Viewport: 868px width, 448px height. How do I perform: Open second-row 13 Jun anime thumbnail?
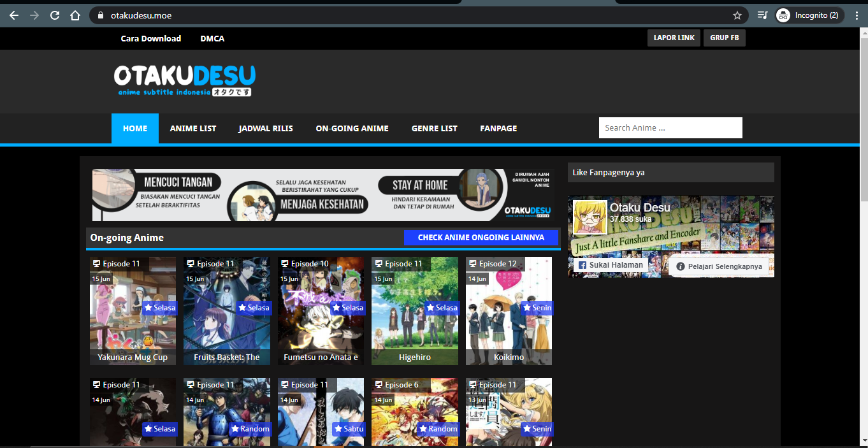coord(509,412)
